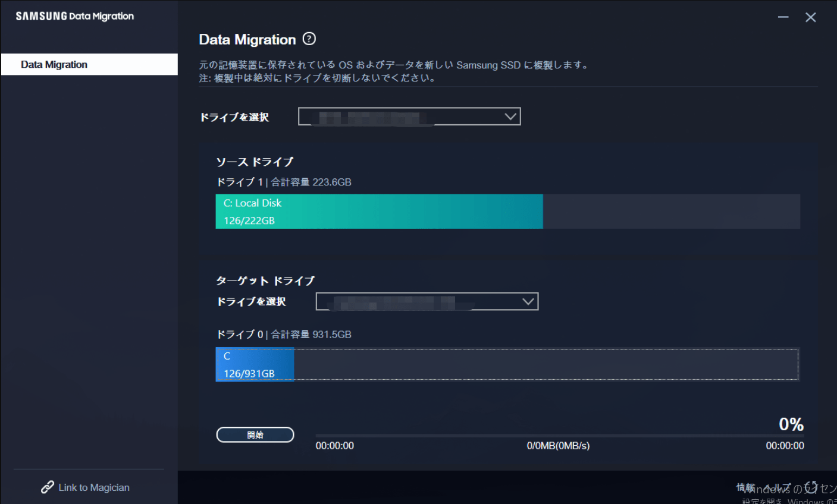Click the Link to Magician link

click(93, 487)
